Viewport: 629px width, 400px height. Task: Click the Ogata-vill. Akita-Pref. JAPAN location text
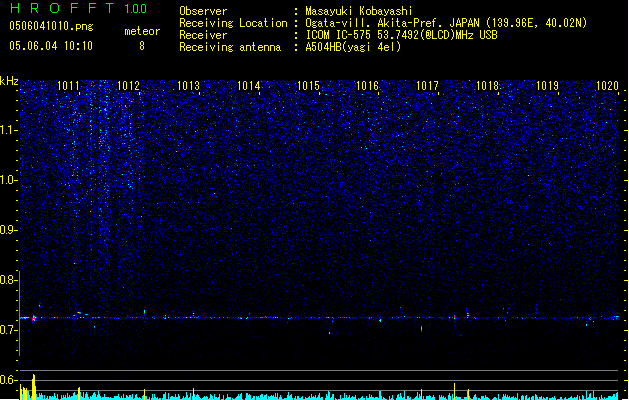(446, 23)
